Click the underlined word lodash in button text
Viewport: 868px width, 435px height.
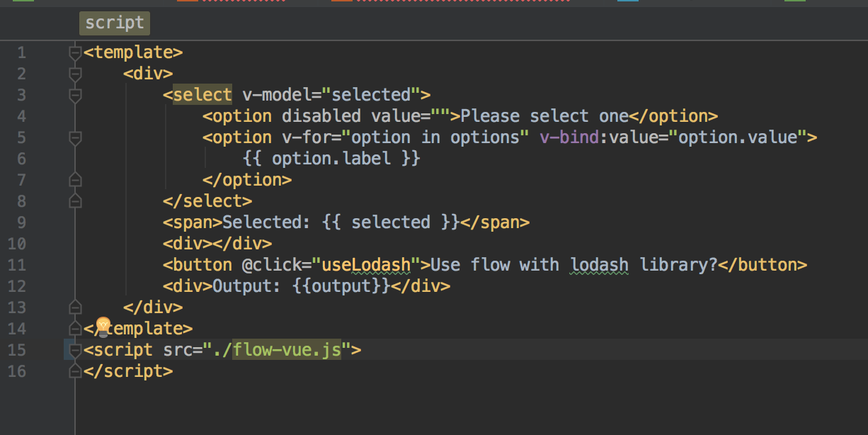point(600,265)
